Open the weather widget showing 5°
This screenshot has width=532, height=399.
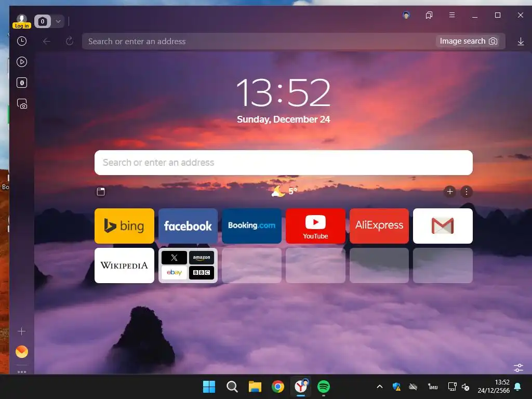tap(284, 191)
